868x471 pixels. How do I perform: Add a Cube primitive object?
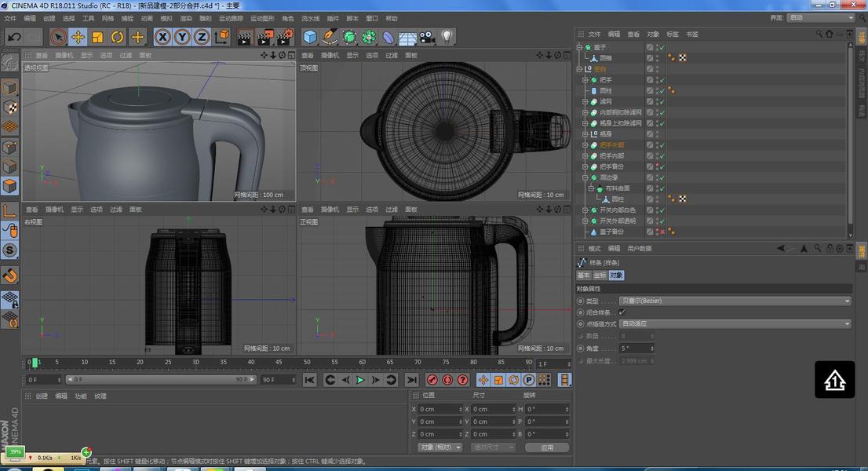(310, 37)
